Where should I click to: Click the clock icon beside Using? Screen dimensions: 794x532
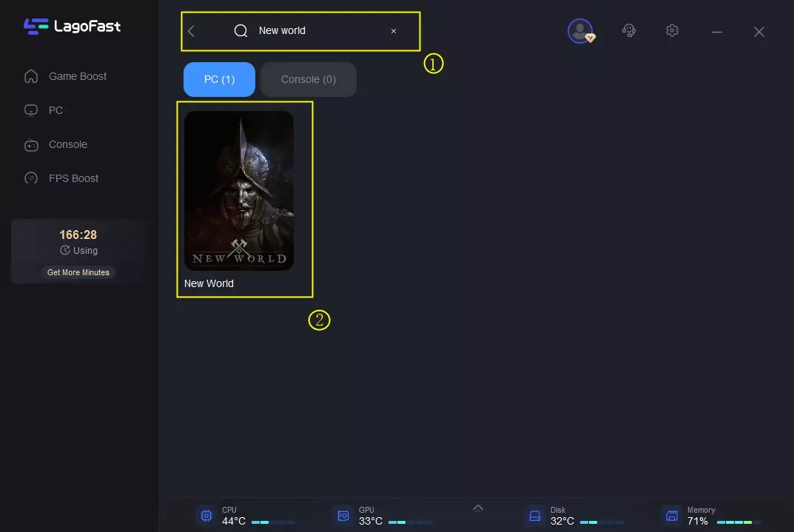tap(65, 250)
